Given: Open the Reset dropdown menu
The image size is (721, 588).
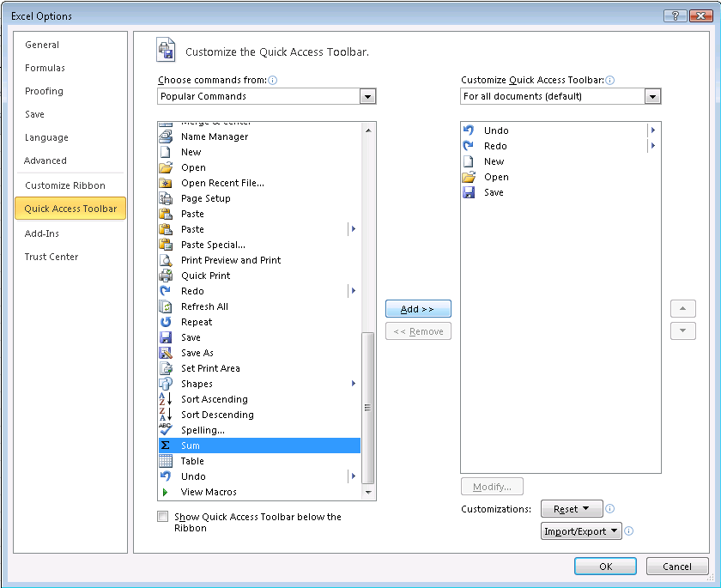Looking at the screenshot, I should click(572, 509).
